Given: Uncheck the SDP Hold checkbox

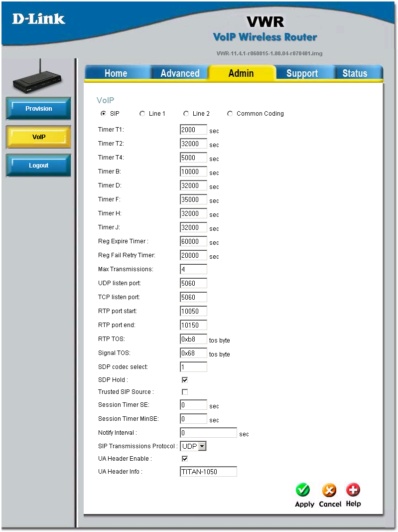Looking at the screenshot, I should [x=185, y=379].
